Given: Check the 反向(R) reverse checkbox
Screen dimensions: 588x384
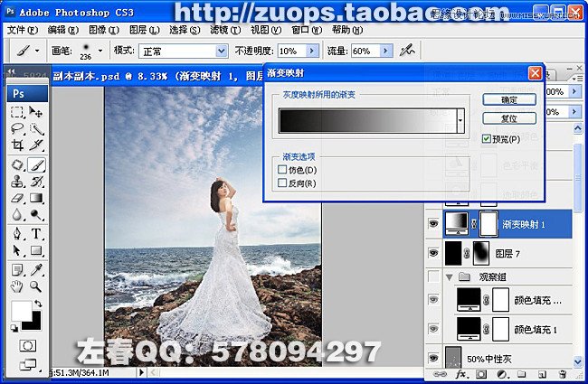Looking at the screenshot, I should point(282,183).
